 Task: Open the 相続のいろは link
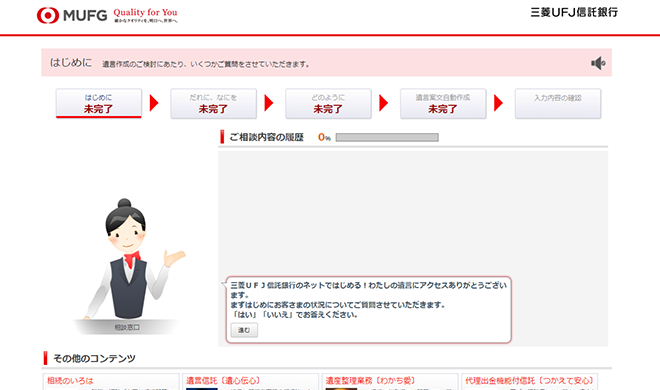coord(70,381)
